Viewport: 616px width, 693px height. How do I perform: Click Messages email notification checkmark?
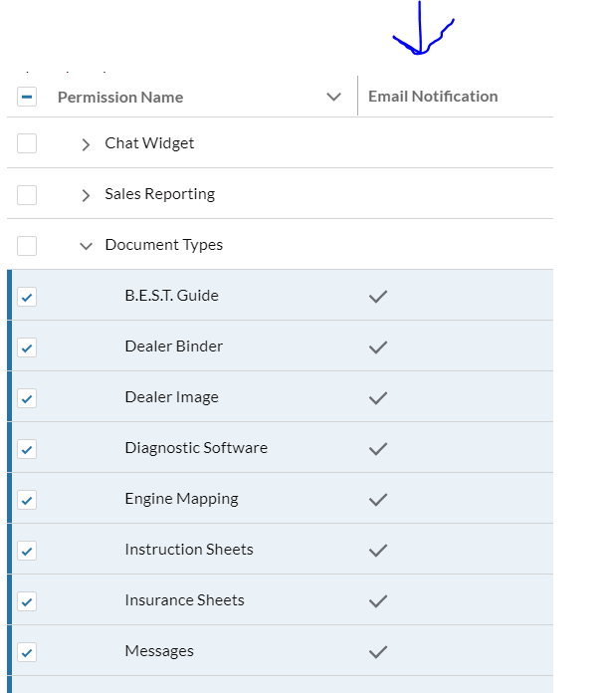(378, 652)
